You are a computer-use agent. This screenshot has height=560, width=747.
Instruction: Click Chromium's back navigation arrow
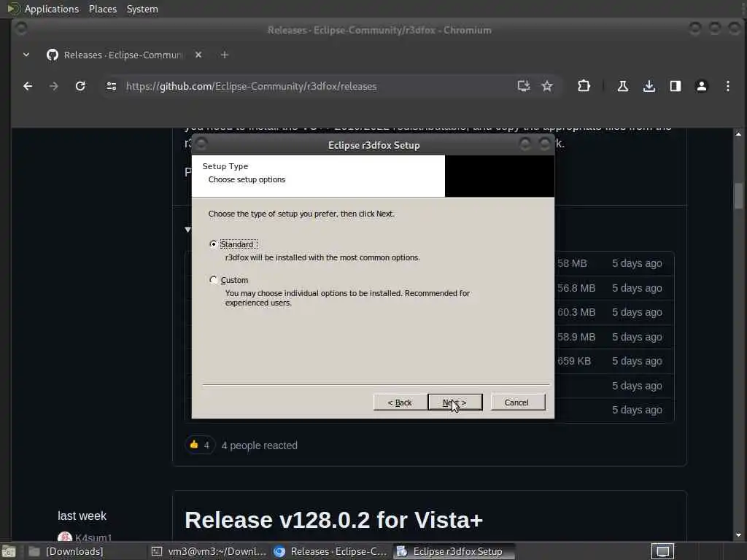pyautogui.click(x=28, y=86)
